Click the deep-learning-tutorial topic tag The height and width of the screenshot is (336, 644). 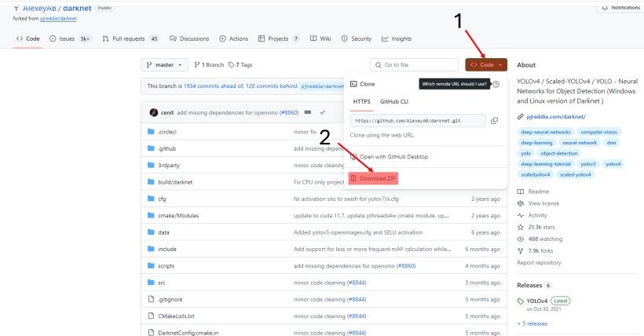(x=546, y=164)
